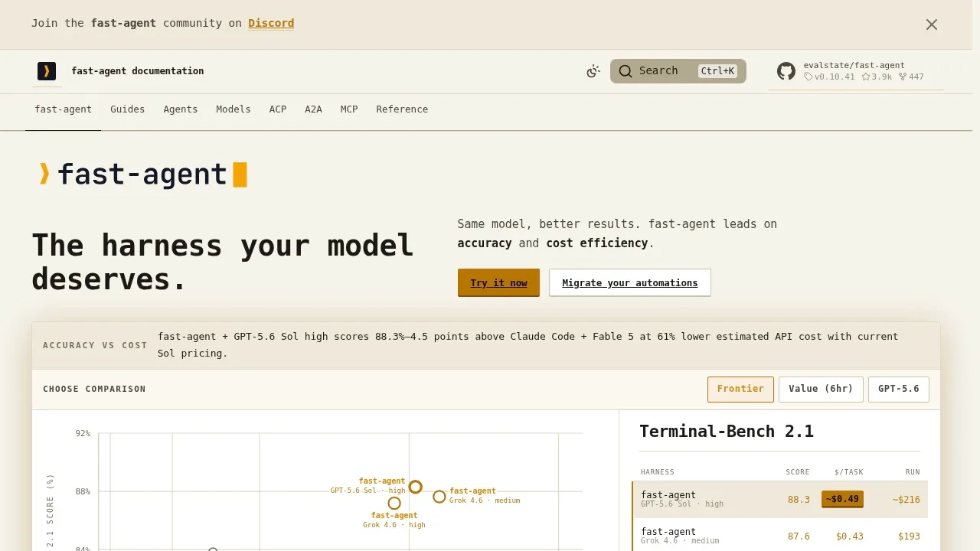Click the ~$0.49 cost badge
The height and width of the screenshot is (551, 980).
842,499
